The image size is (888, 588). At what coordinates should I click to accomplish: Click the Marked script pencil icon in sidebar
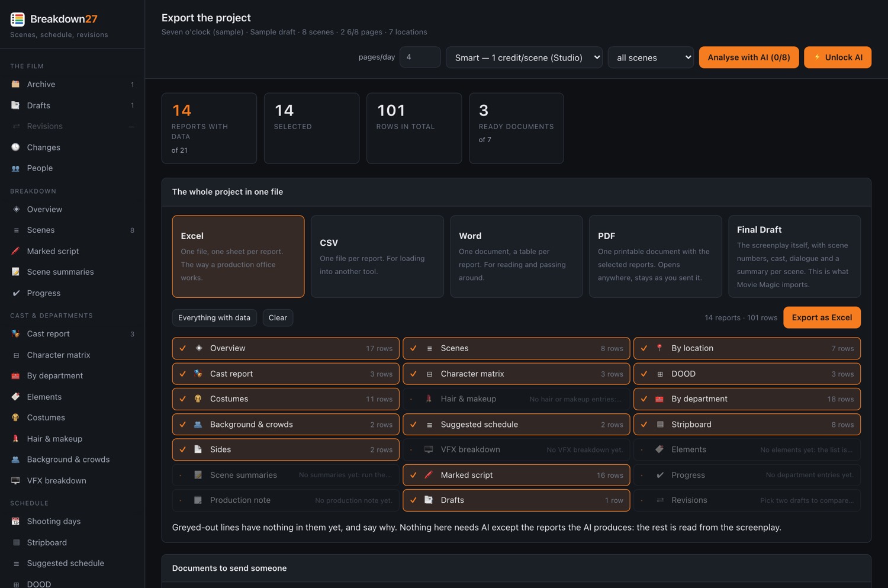(16, 251)
